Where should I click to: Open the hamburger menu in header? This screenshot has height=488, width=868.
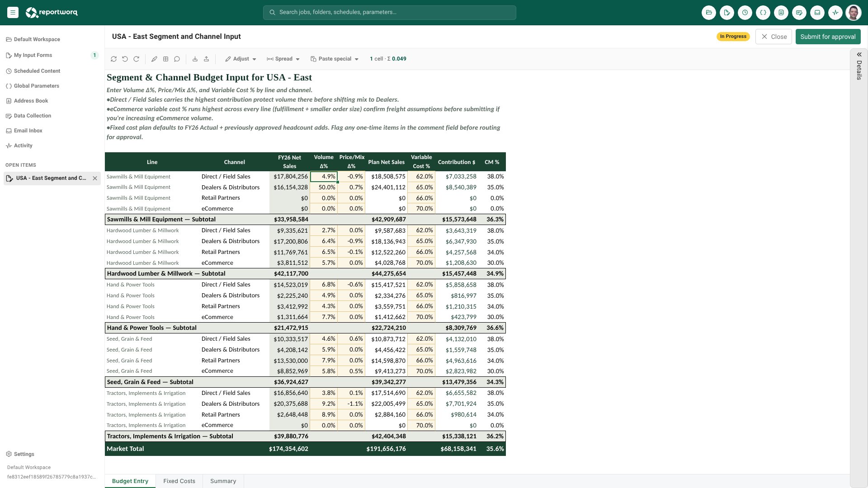(13, 13)
